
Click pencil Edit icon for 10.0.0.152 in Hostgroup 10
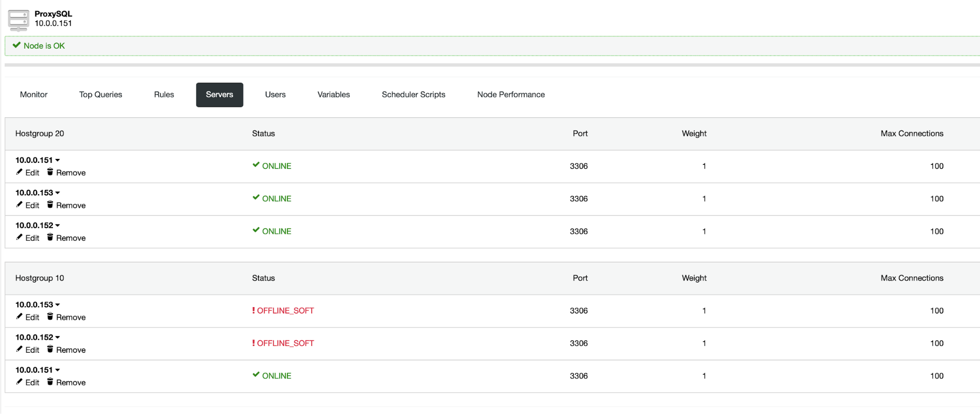click(x=19, y=349)
